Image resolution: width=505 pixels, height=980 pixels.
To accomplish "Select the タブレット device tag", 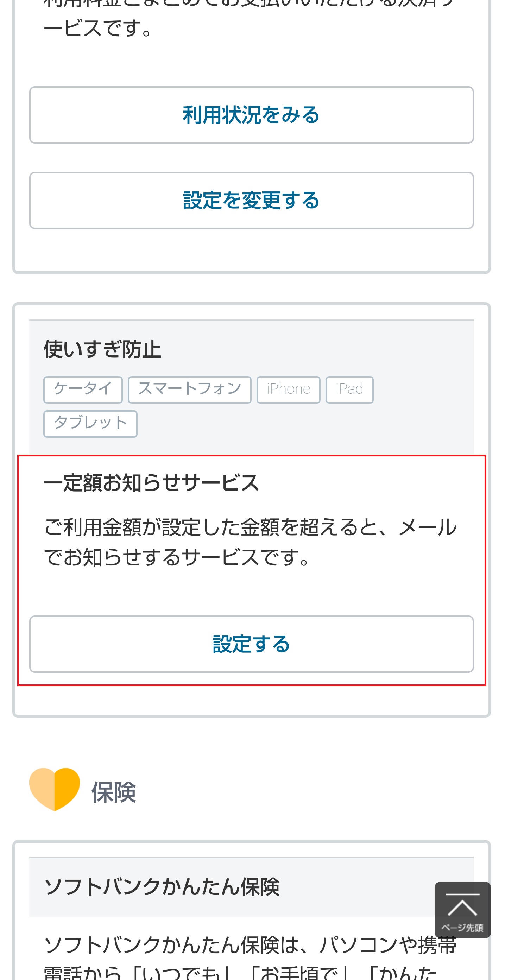I will 90,424.
